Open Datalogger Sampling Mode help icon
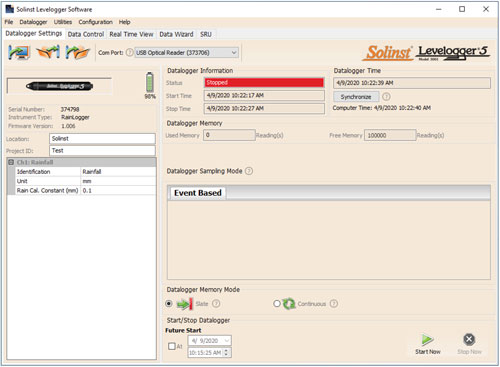Screen dimensions: 500x367 tap(249, 171)
